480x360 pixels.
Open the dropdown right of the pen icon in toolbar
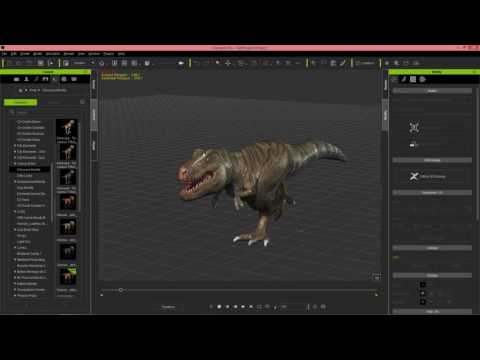pyautogui.click(x=366, y=63)
